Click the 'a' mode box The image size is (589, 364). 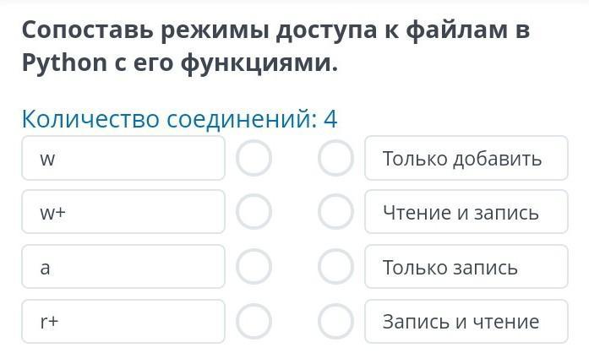point(123,267)
